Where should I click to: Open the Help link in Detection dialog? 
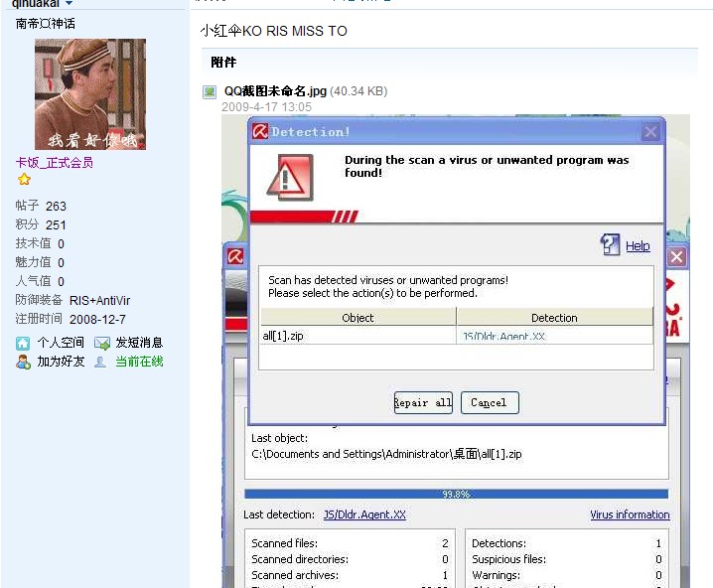[x=638, y=246]
